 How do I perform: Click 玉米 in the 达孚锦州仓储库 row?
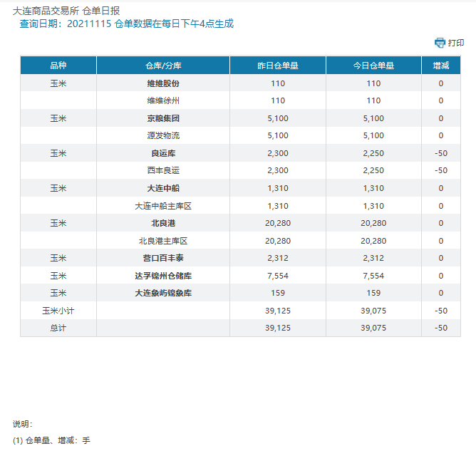tap(58, 276)
